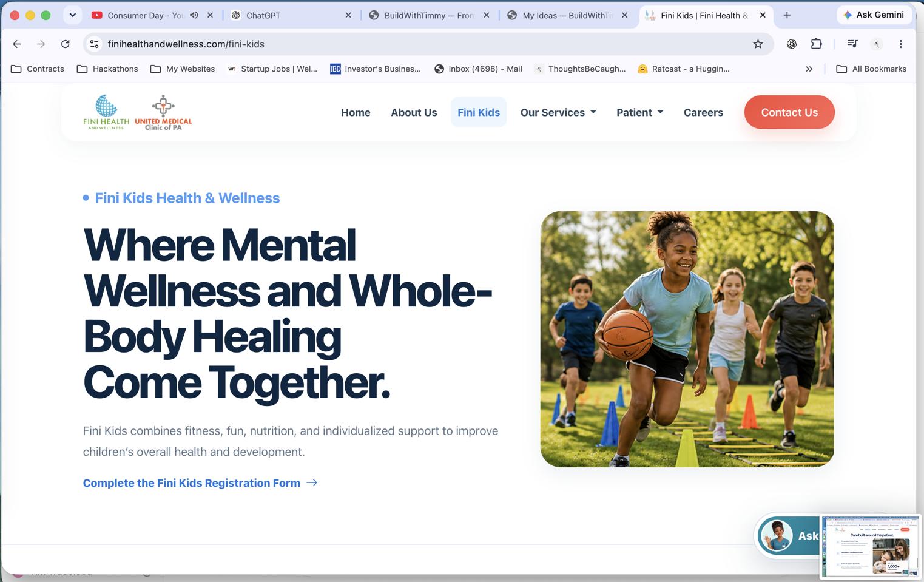Click the browser forward arrow

pos(41,44)
